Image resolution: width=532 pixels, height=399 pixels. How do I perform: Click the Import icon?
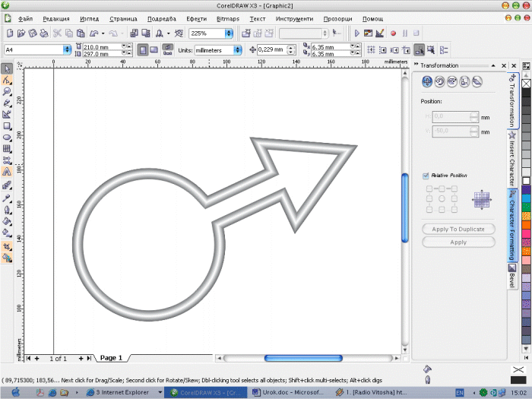click(x=134, y=33)
